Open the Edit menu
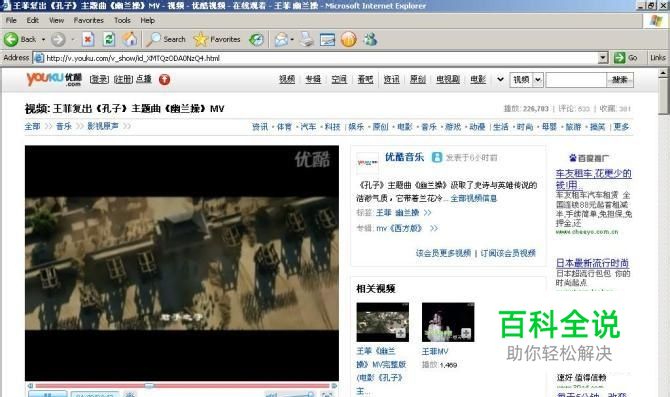 click(x=32, y=20)
